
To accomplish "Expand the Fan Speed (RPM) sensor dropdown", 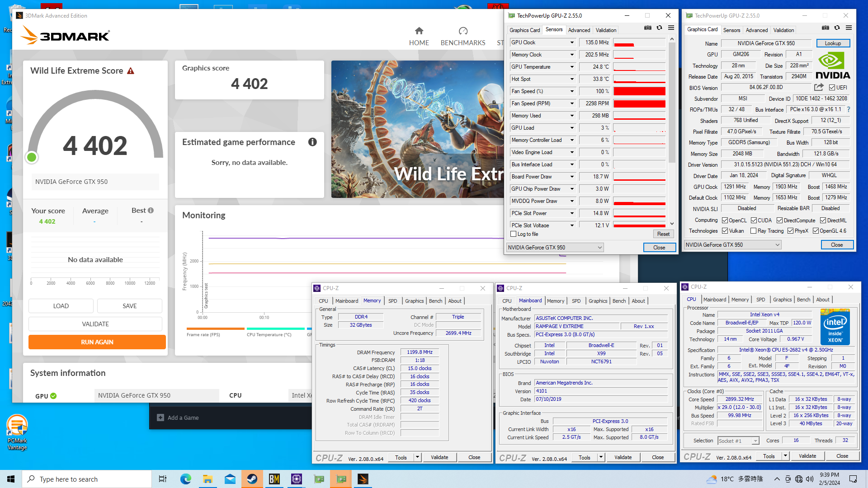I will 572,103.
